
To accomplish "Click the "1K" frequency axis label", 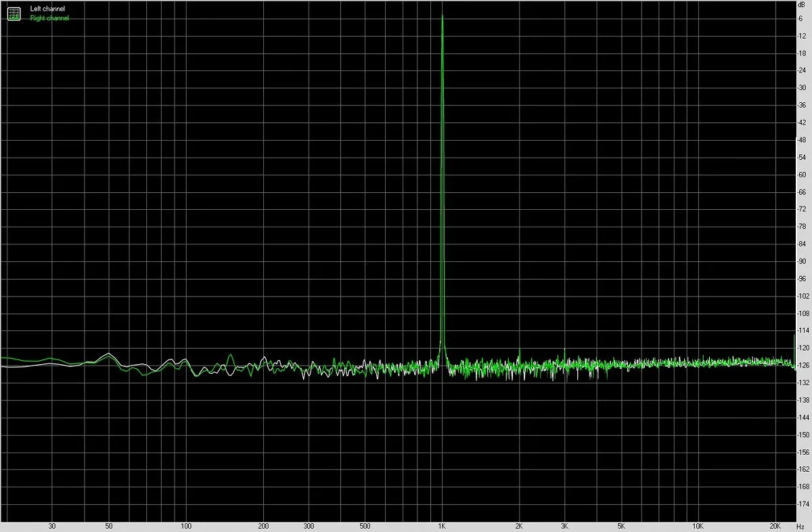I will click(x=442, y=526).
